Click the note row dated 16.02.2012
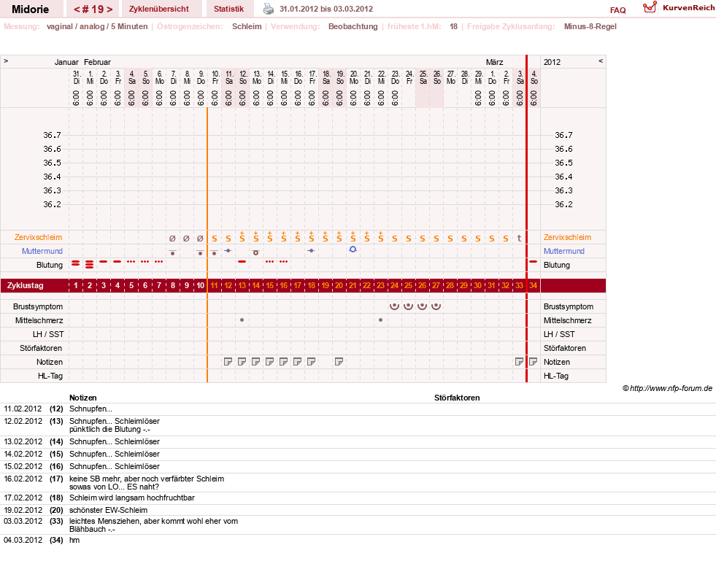Screen dimensions: 716x588 [358, 482]
